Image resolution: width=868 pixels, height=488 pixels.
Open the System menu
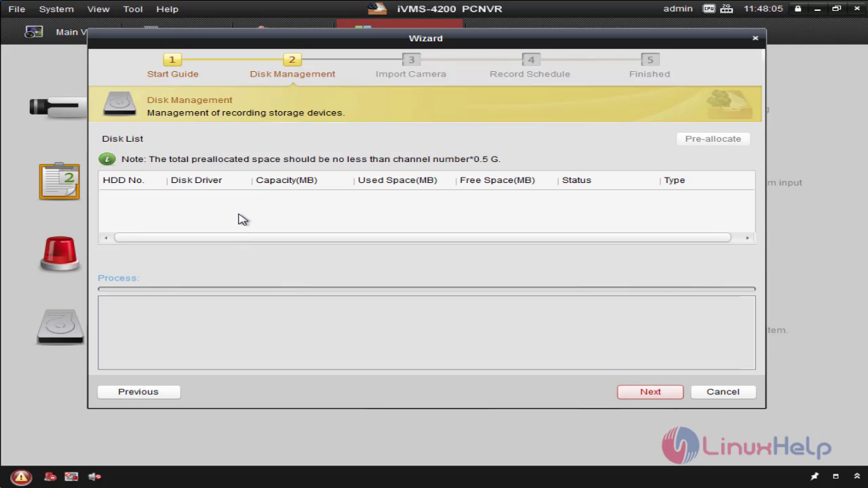56,9
